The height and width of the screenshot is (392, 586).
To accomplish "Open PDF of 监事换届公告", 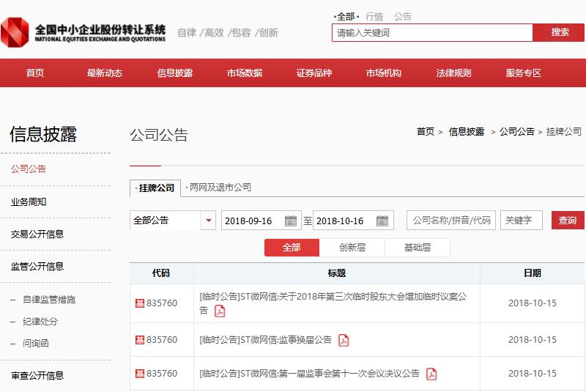I will pos(344,340).
